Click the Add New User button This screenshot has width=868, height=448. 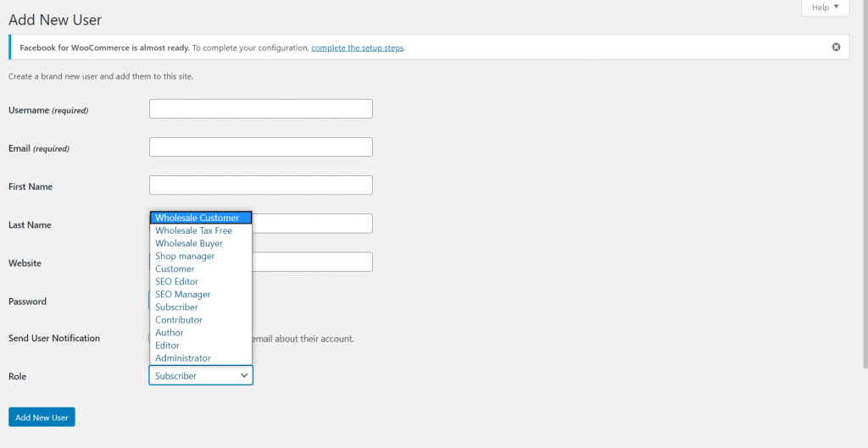pos(42,418)
